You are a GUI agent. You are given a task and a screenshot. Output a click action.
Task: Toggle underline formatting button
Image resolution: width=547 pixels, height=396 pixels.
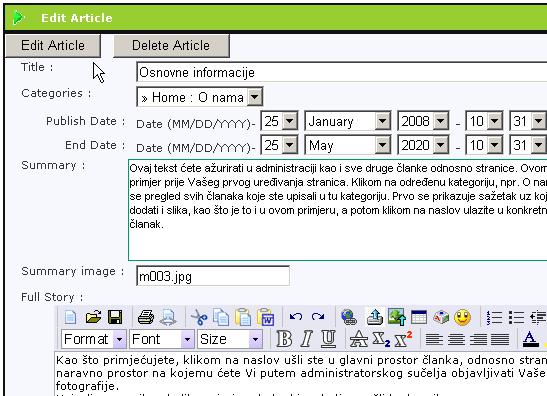[328, 339]
